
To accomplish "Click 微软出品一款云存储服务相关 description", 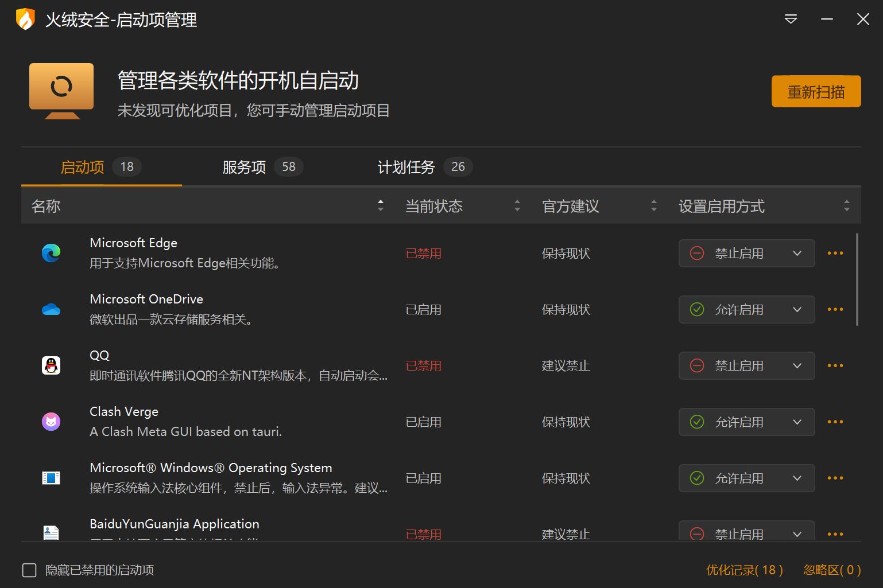I will 171,319.
